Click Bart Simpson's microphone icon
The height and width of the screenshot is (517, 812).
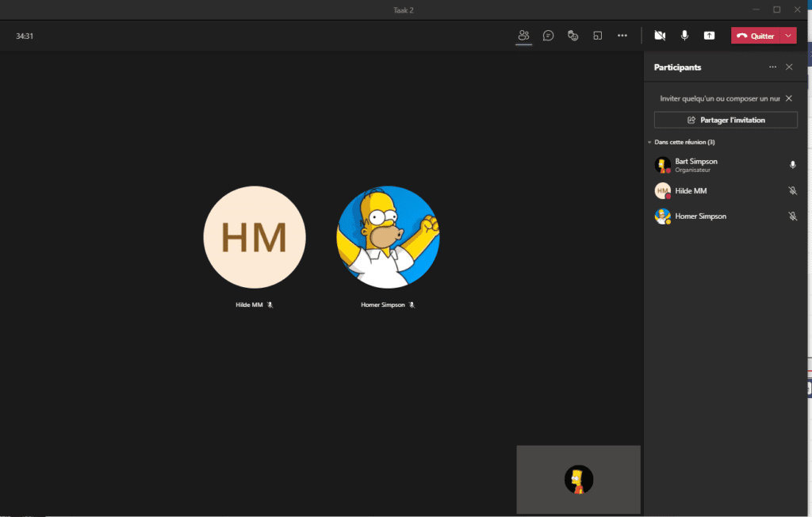[x=792, y=165]
